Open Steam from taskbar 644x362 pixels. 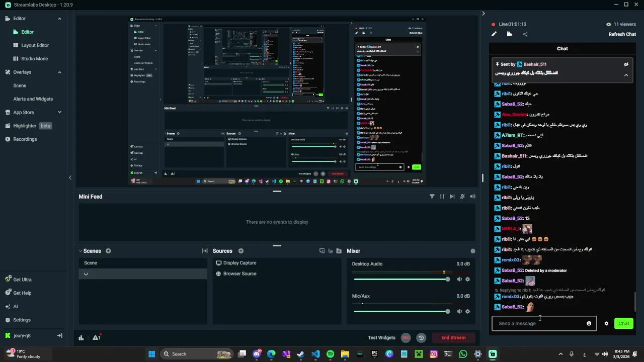(300, 354)
